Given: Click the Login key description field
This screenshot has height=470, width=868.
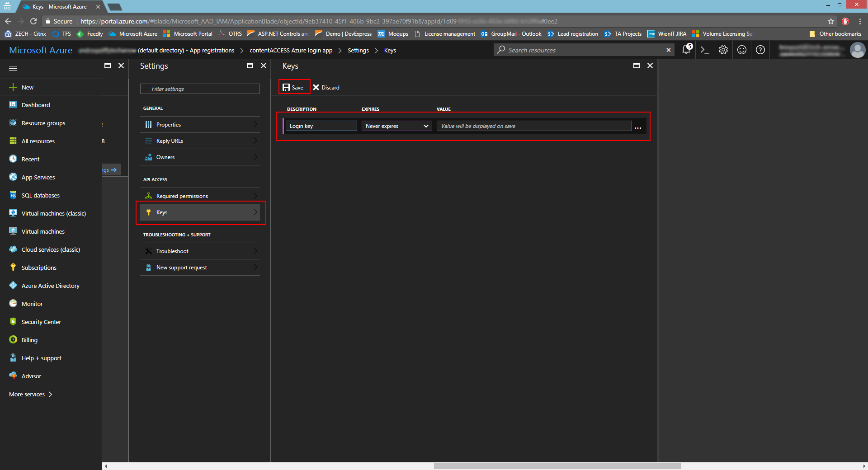Looking at the screenshot, I should pyautogui.click(x=321, y=126).
